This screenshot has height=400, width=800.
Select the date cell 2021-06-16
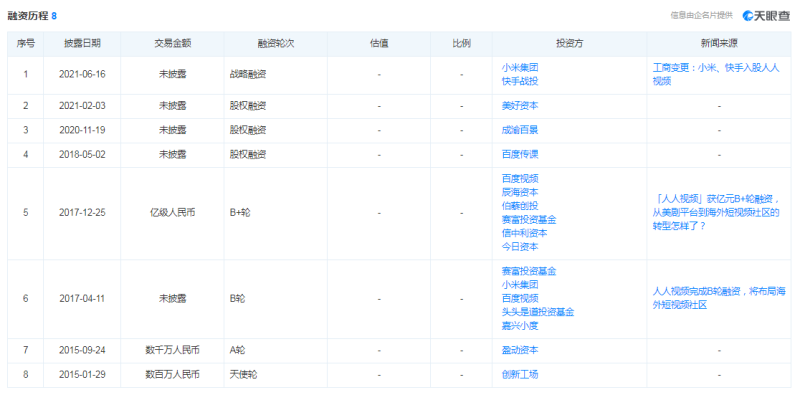coord(82,74)
